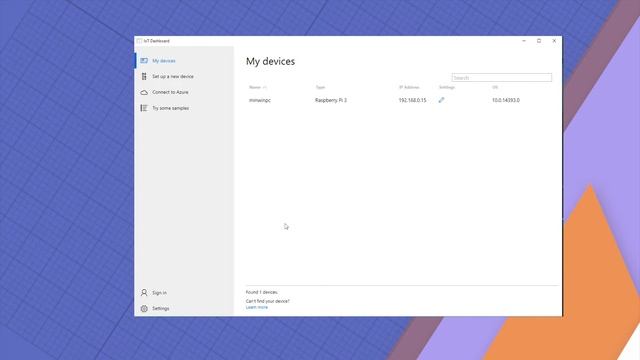Click the 192.168.0.15 IP address cell
Screen dimensions: 640x360
point(412,100)
